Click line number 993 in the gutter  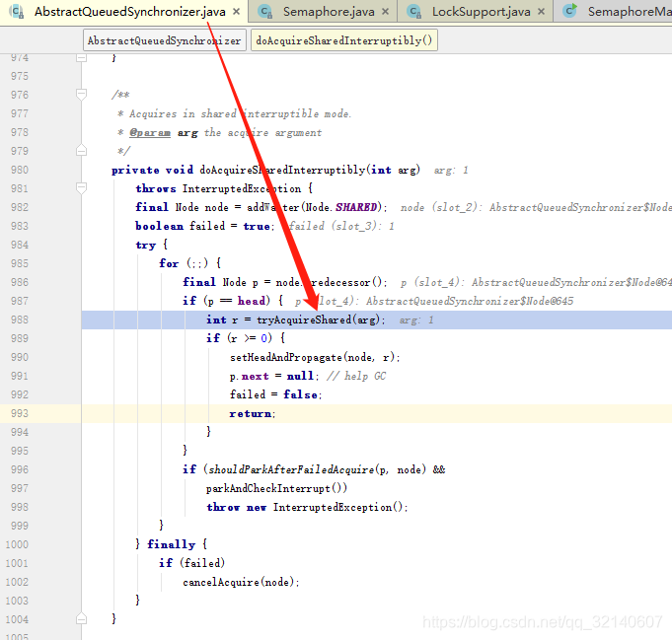[x=20, y=413]
